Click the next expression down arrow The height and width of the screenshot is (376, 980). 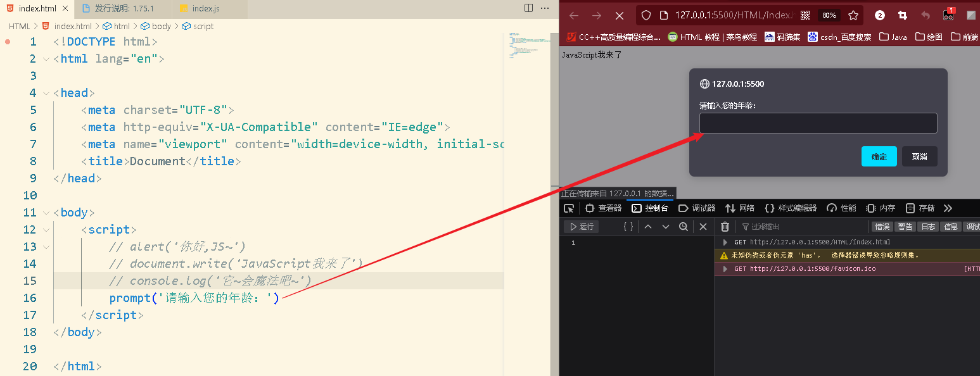pyautogui.click(x=665, y=227)
